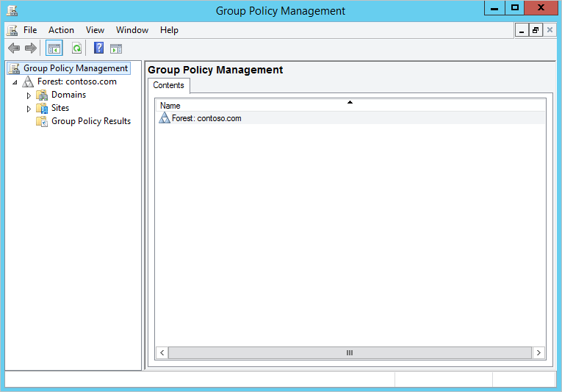Click the Forward arrow toolbar icon
Image resolution: width=562 pixels, height=392 pixels.
(x=31, y=48)
